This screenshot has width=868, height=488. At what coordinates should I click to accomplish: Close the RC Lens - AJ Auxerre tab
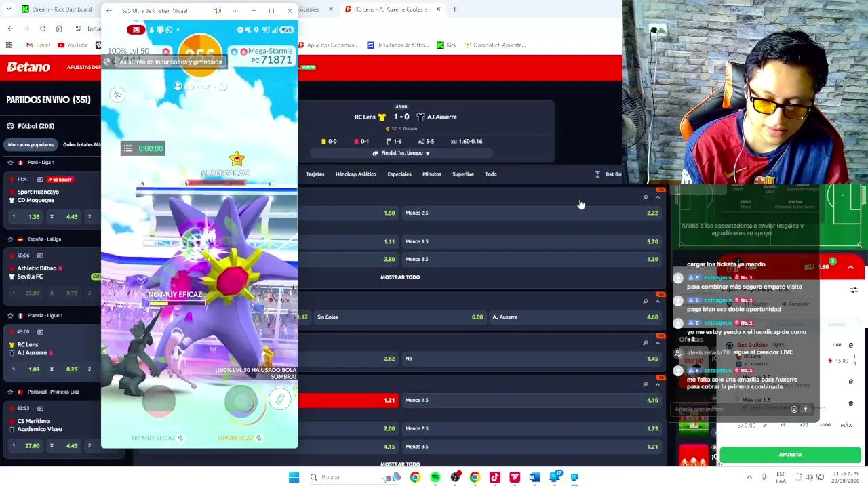(x=438, y=9)
